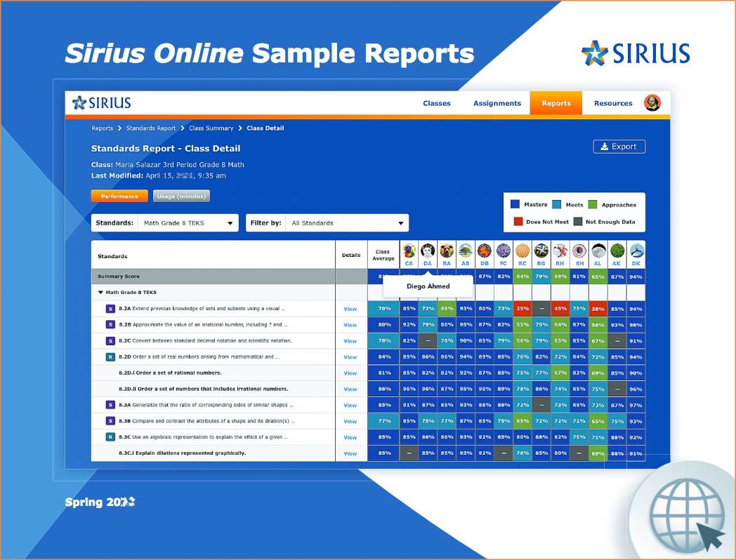
Task: Click the globe icon in the corner
Action: click(x=687, y=514)
